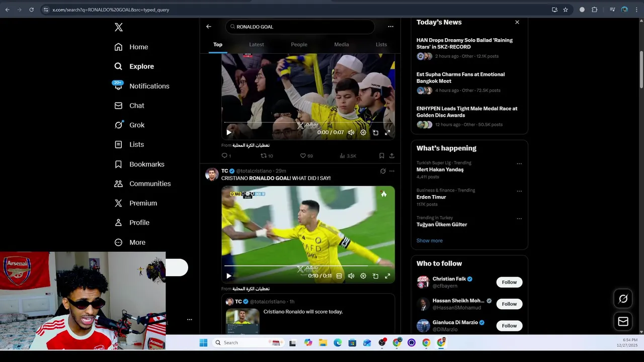Open the Premium page
Screen dimensions: 644x362
(x=136, y=203)
